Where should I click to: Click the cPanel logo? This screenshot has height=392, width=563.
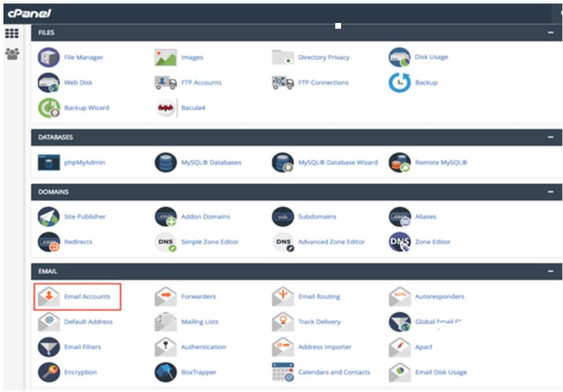point(29,14)
